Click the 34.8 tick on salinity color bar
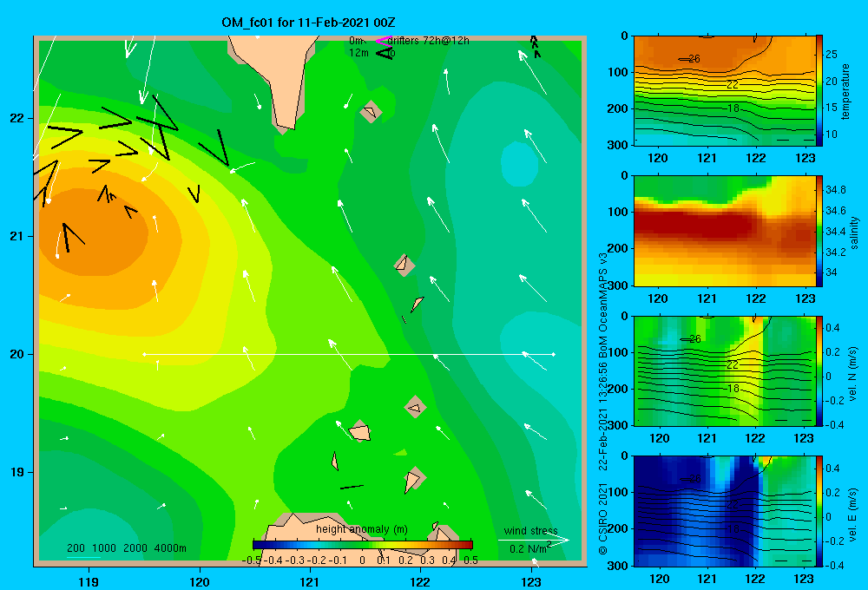Viewport: 868px width, 590px height. click(835, 189)
